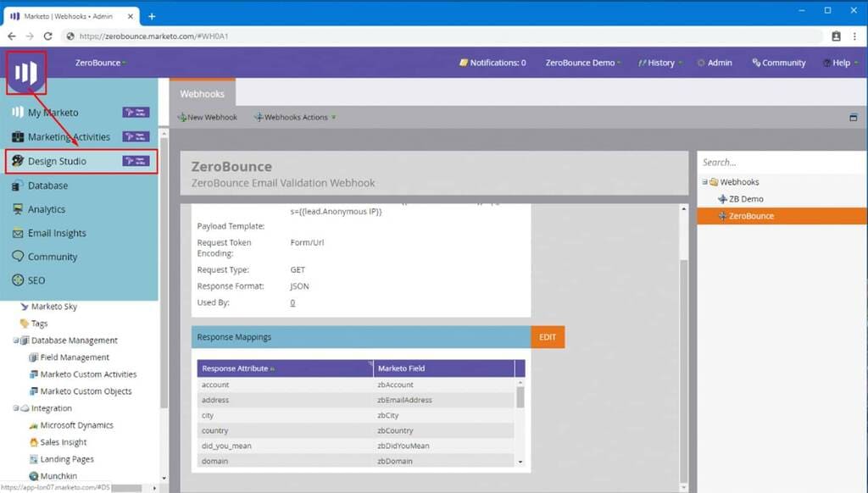868x493 pixels.
Task: Open the ZeroBounce Demo user dropdown
Action: coord(583,63)
